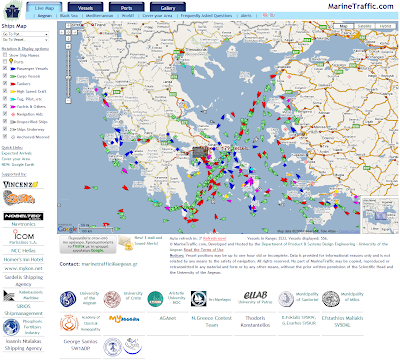Screen dimensions: 400x360
Task: Zoom in the map with plus button
Action: click(68, 46)
